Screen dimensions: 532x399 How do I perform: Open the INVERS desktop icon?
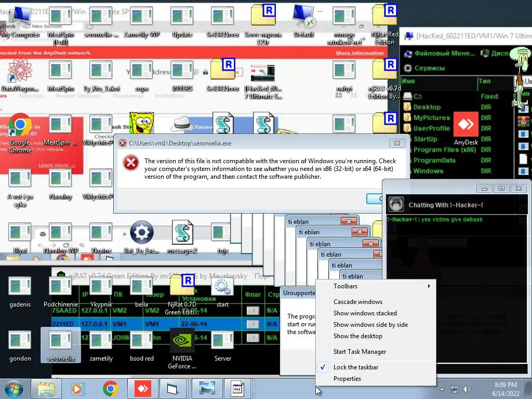tap(182, 76)
